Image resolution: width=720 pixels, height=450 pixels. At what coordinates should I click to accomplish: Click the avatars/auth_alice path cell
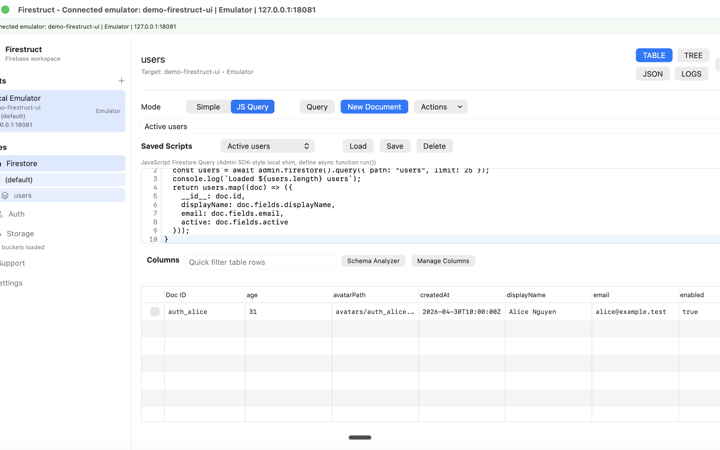[375, 312]
